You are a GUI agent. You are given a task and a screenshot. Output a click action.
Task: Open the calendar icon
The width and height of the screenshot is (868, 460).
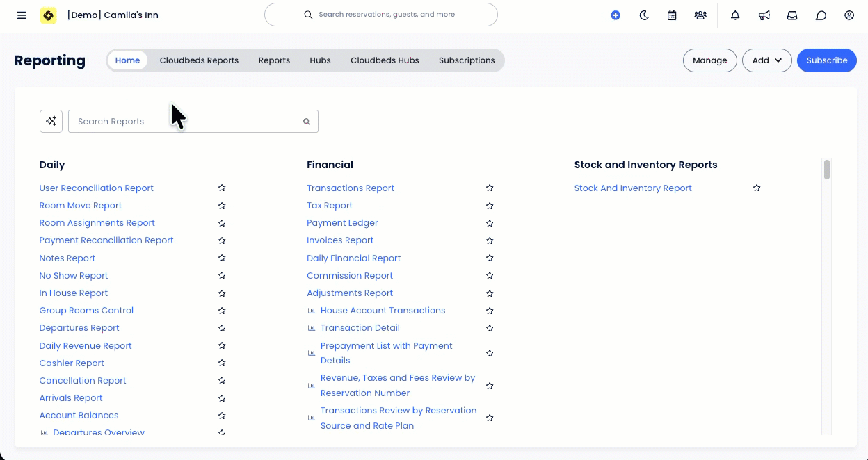pyautogui.click(x=672, y=15)
